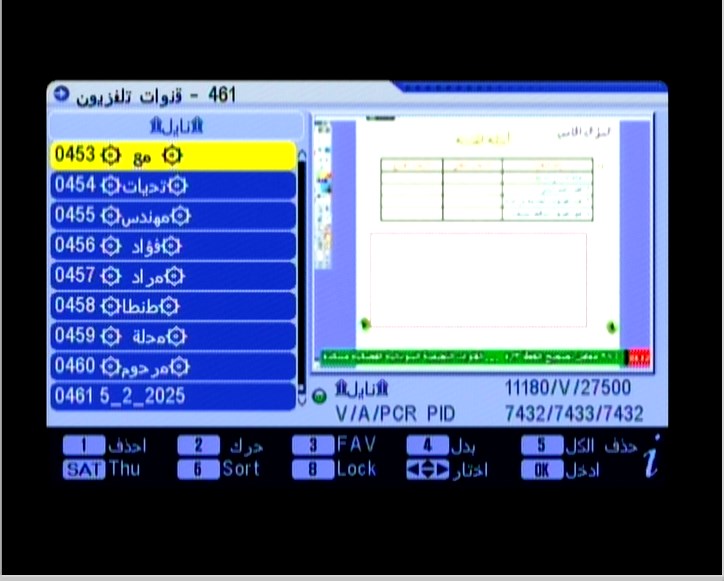The height and width of the screenshot is (581, 724).
Task: Select channel 0456 in the list
Action: coord(172,246)
